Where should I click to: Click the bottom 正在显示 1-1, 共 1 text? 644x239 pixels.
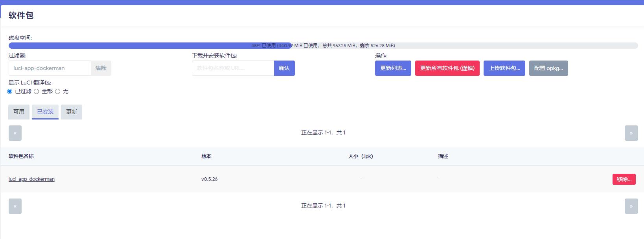click(x=323, y=206)
